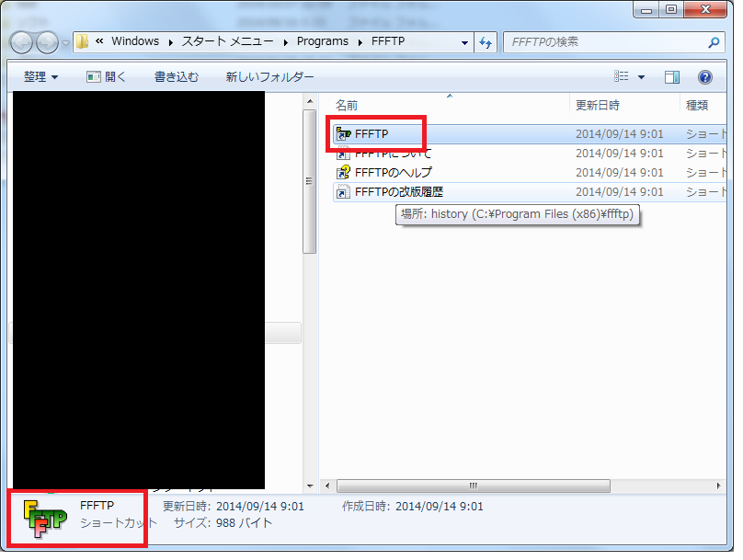Open the address bar history dropdown
Screen dimensions: 743x560
(465, 42)
